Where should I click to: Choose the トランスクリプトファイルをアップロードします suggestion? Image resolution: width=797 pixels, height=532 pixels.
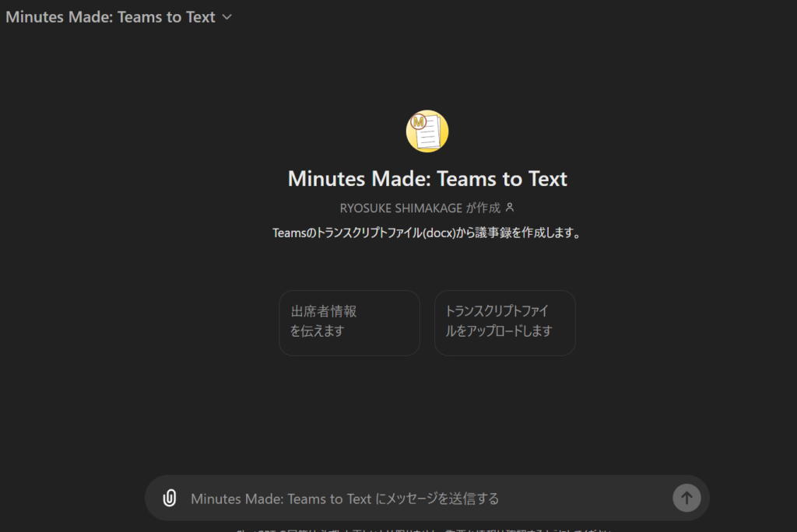(504, 323)
